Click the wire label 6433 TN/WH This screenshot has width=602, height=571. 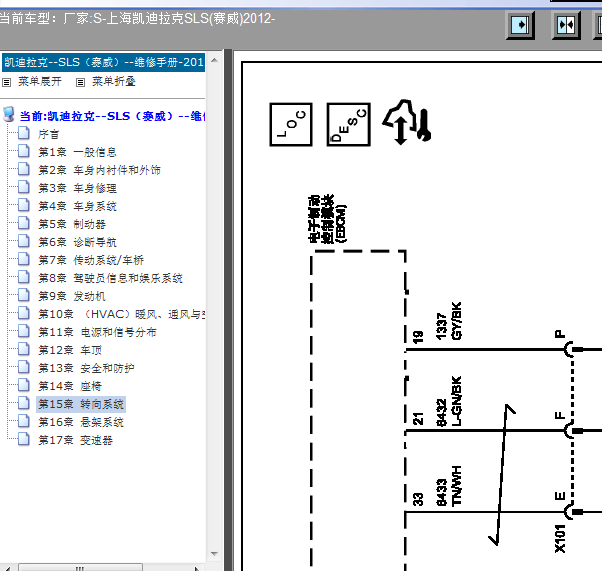449,486
